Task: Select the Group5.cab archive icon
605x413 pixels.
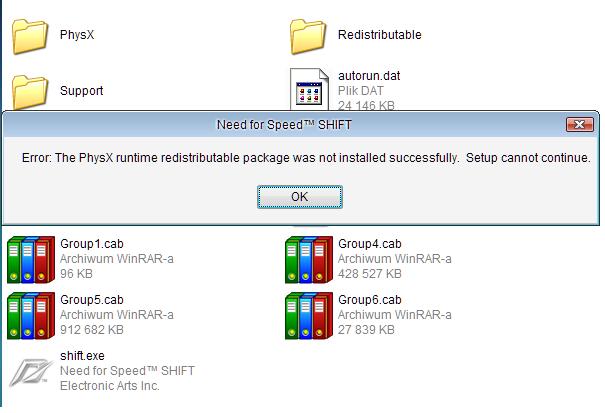Action: click(31, 315)
